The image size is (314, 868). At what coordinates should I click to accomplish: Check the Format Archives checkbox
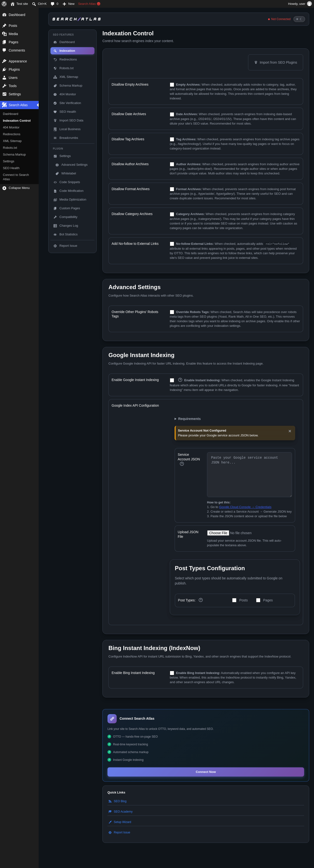[172, 189]
